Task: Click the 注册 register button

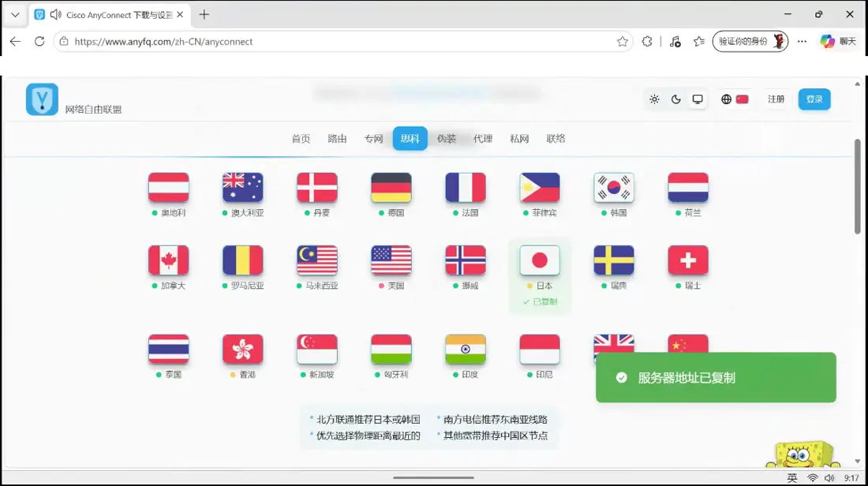Action: point(776,99)
